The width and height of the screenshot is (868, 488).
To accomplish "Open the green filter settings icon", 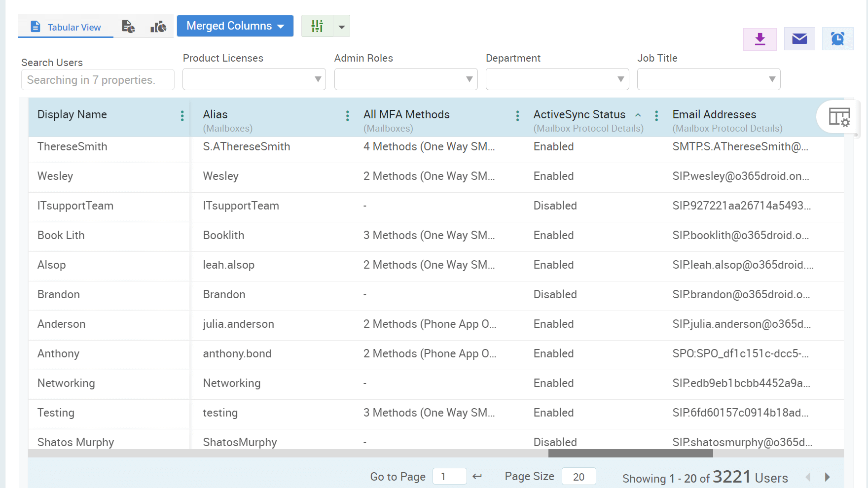I will click(x=317, y=26).
